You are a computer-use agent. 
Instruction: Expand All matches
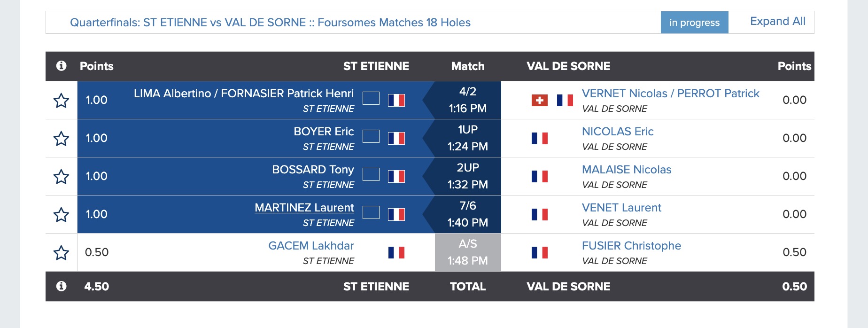tap(777, 22)
